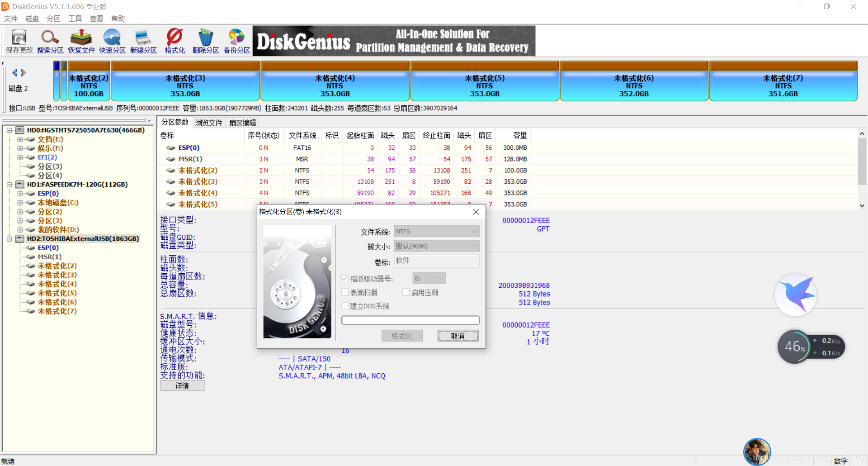Image resolution: width=868 pixels, height=466 pixels.
Task: Open Backup Partition (备份分区) tool
Action: pyautogui.click(x=237, y=41)
